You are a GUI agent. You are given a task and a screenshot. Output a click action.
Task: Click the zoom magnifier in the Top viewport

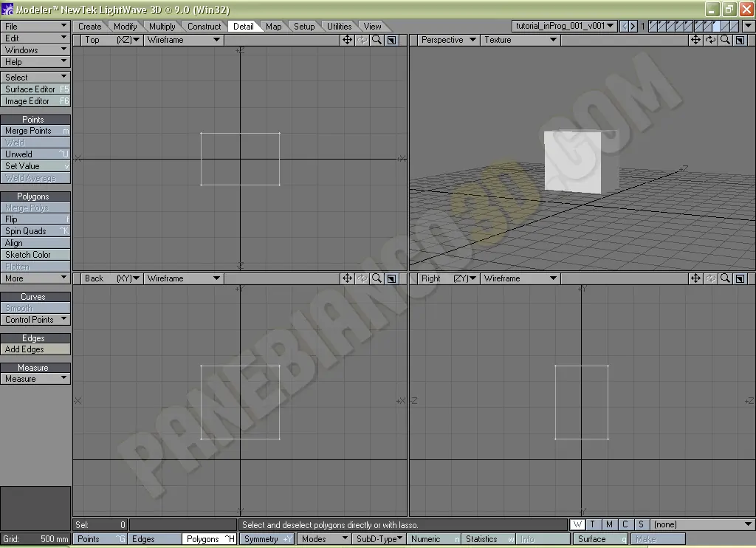point(377,40)
